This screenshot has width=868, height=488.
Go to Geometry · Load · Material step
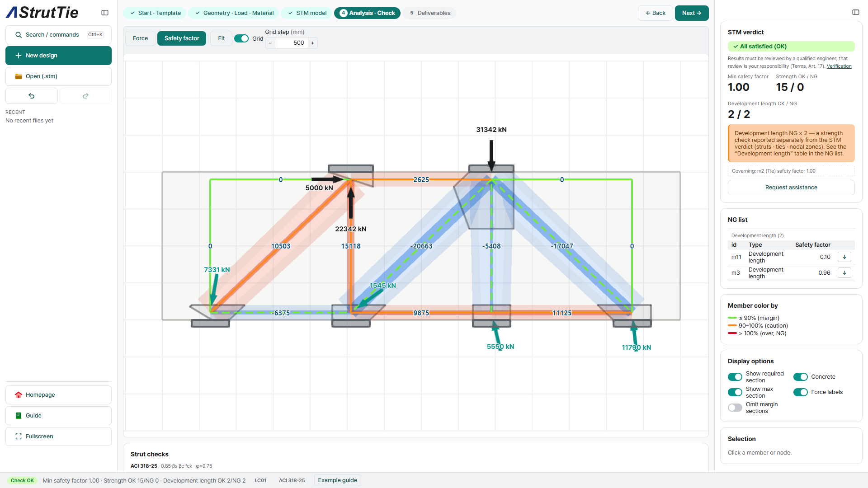pos(234,13)
